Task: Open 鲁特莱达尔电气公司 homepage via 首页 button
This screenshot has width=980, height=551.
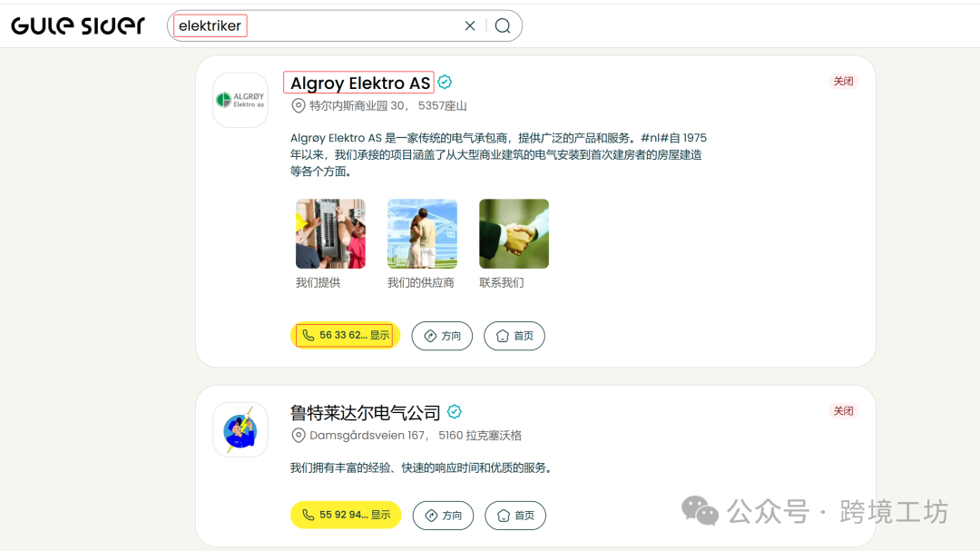Action: 515,515
